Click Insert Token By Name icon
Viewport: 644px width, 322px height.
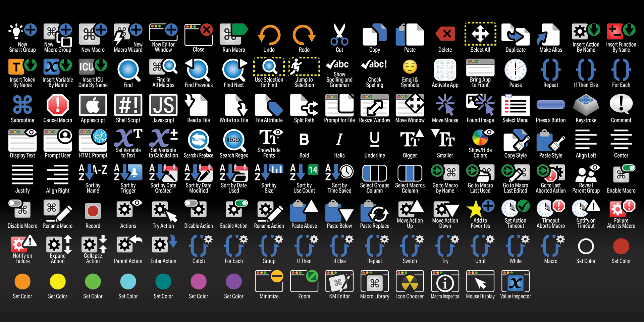(x=22, y=66)
